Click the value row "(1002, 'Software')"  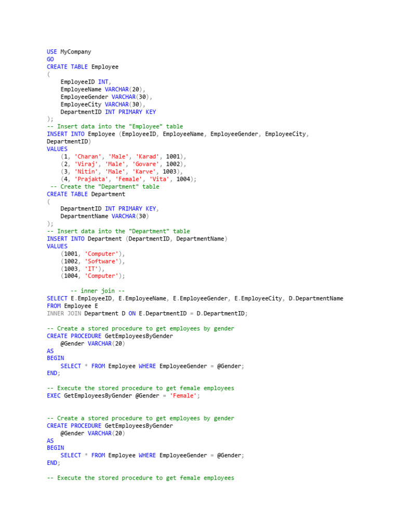(93, 261)
